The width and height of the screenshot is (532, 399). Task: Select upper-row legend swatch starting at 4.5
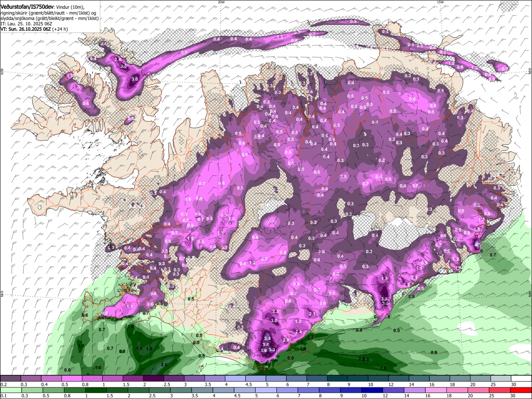[x=256, y=379]
